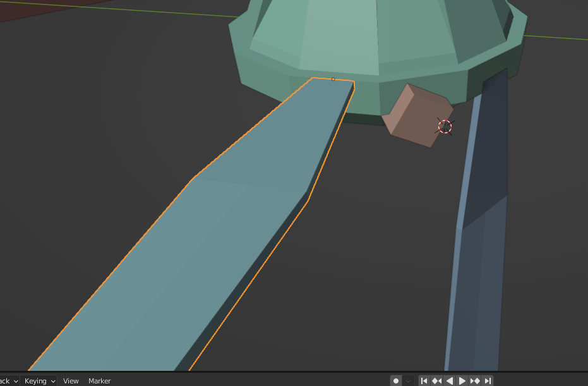Open the Keying dropdown
This screenshot has width=588, height=386.
coord(39,381)
